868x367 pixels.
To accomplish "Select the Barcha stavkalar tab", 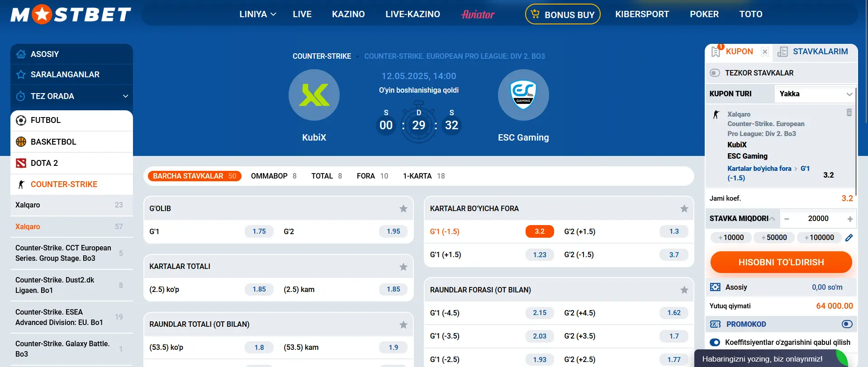I will click(194, 176).
